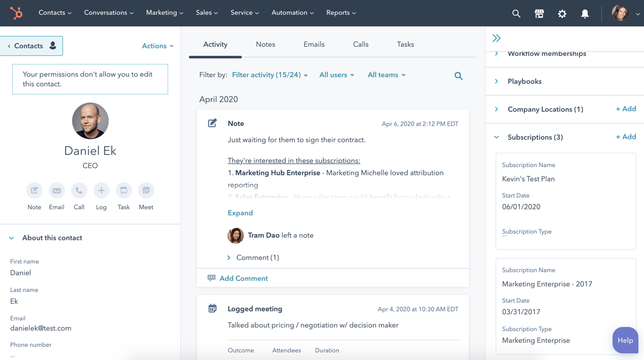Viewport: 644px width, 360px height.
Task: Collapse the Subscriptions (3) section
Action: point(497,137)
